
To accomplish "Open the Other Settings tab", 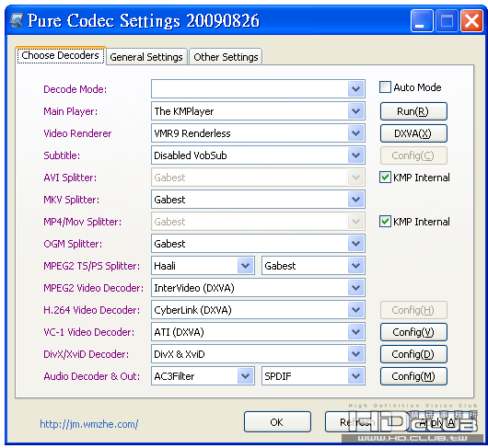I will [x=226, y=57].
